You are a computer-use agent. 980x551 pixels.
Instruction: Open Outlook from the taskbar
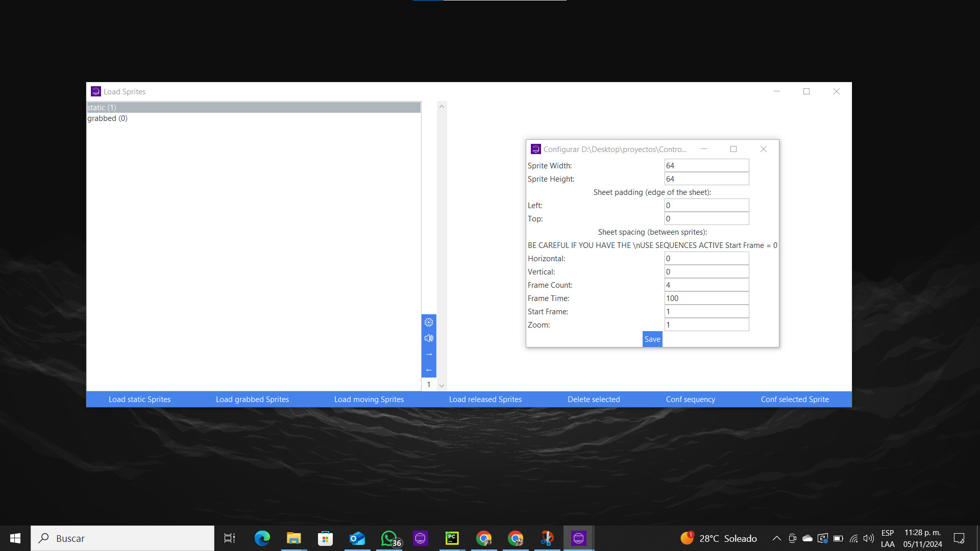point(357,538)
